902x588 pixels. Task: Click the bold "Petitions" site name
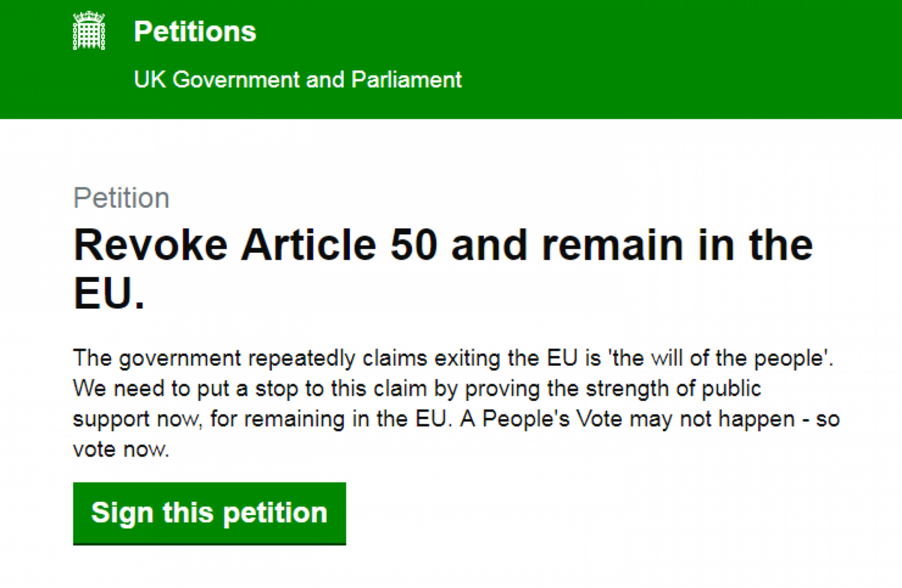click(195, 31)
